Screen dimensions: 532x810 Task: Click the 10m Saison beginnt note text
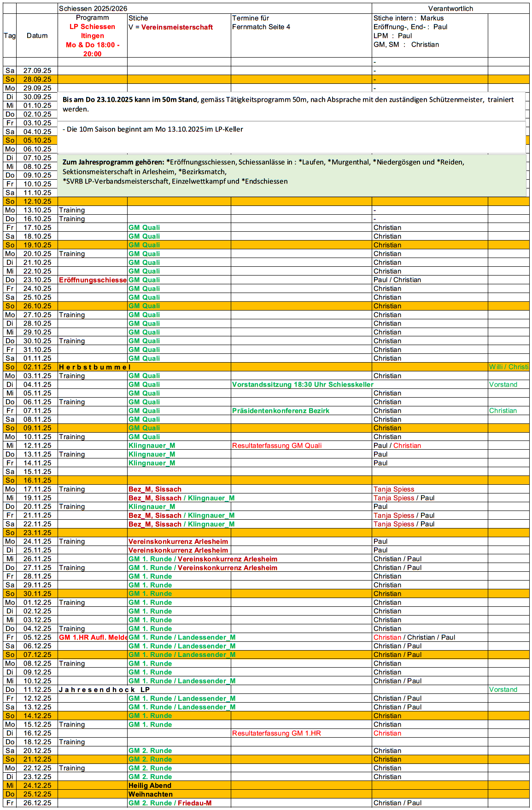click(153, 129)
